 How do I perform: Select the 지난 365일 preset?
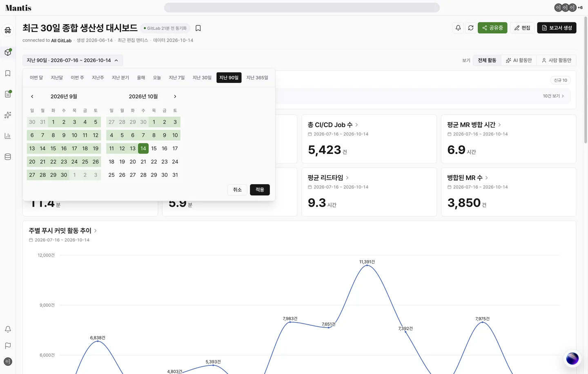pos(257,78)
